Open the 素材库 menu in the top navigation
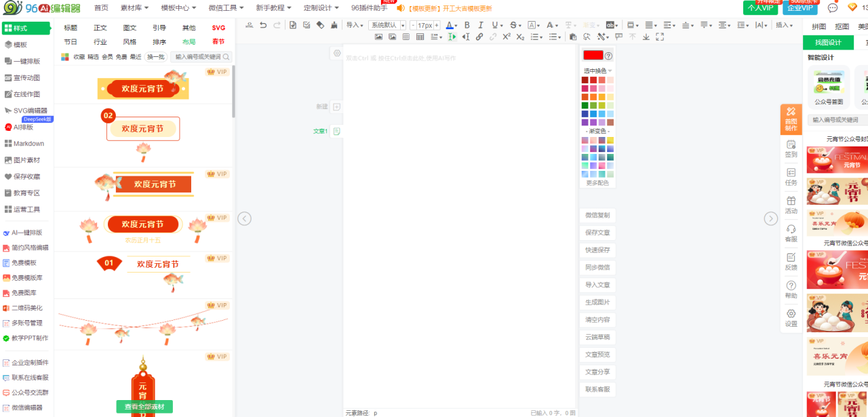Screen dimensions: 868x417 click(134, 8)
